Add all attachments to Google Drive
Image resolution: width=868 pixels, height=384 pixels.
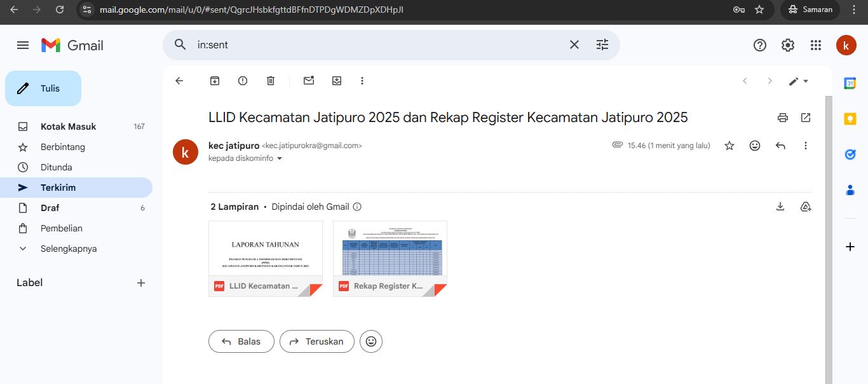point(806,207)
